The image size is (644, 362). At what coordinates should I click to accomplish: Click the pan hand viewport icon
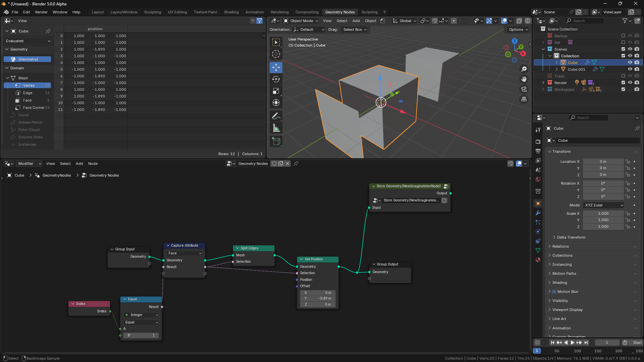(524, 79)
